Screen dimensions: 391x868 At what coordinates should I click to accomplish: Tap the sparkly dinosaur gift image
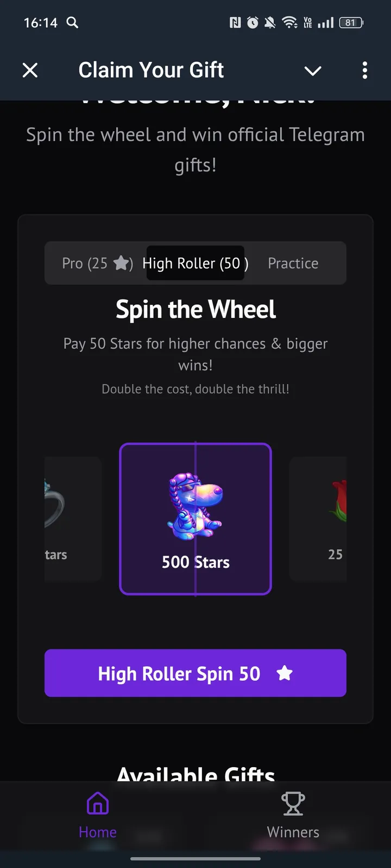point(195,507)
